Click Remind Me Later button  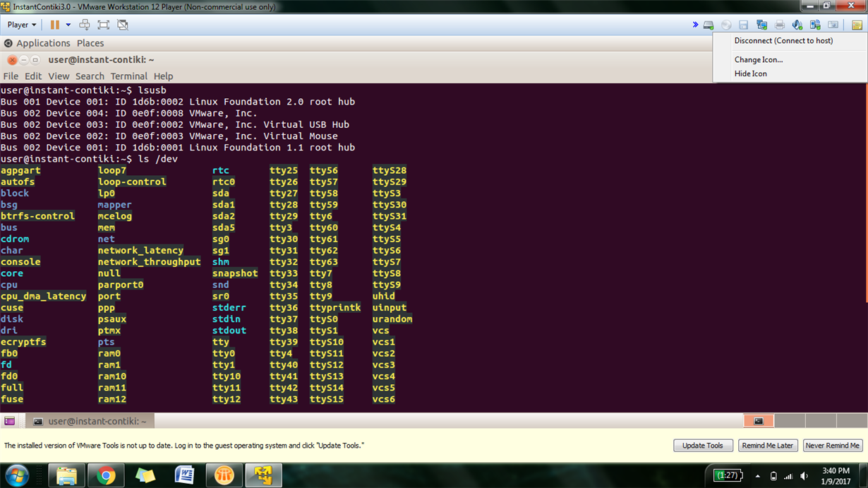[768, 446]
